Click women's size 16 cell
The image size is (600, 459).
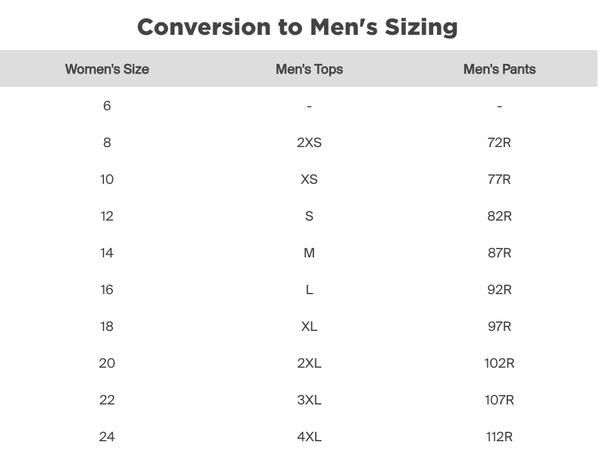(107, 290)
